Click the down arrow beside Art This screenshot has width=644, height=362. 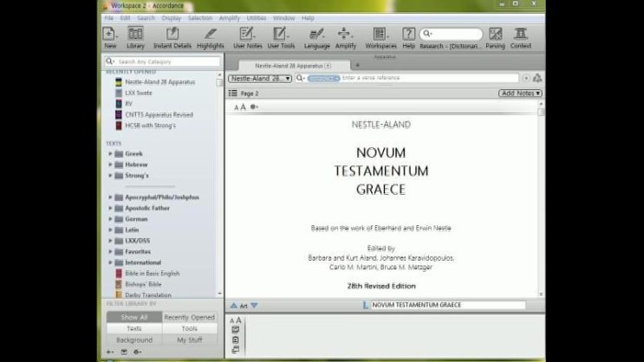click(x=254, y=305)
